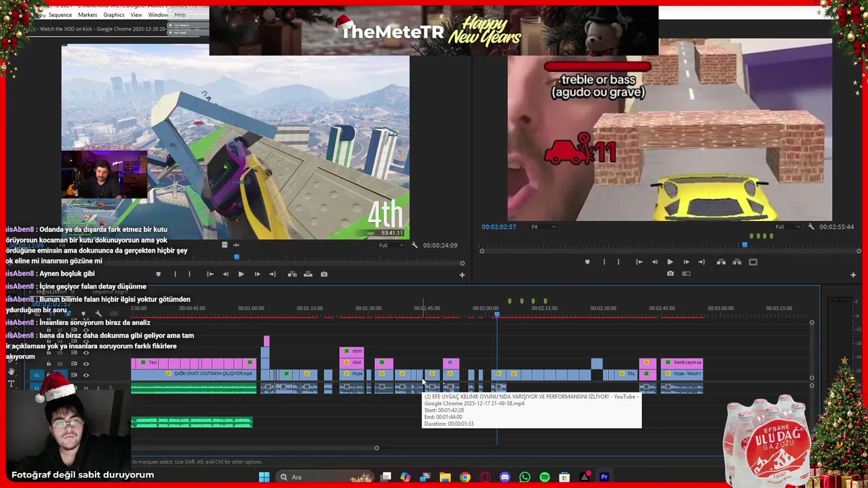Export frame from Source monitor camera icon
Viewport: 868px width, 488px height.
324,274
